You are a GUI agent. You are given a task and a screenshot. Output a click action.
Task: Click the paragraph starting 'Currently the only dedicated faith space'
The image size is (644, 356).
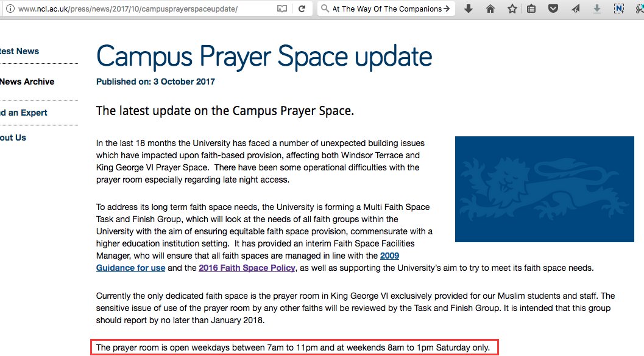tap(355, 308)
